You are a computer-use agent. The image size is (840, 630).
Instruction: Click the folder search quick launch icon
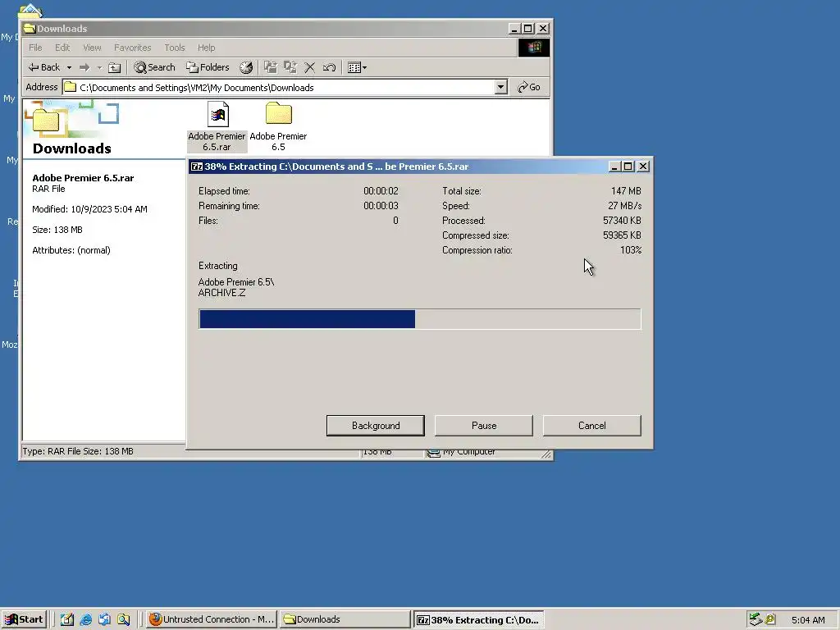pyautogui.click(x=124, y=619)
